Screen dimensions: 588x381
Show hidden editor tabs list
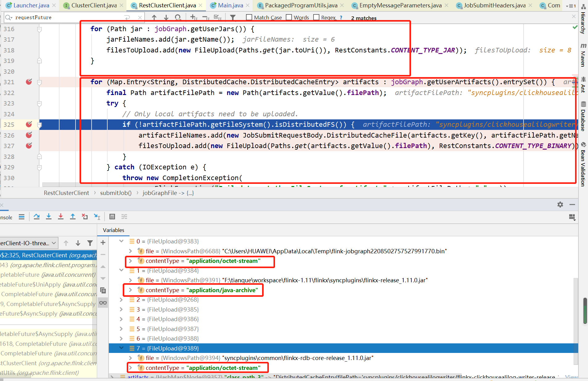point(571,6)
